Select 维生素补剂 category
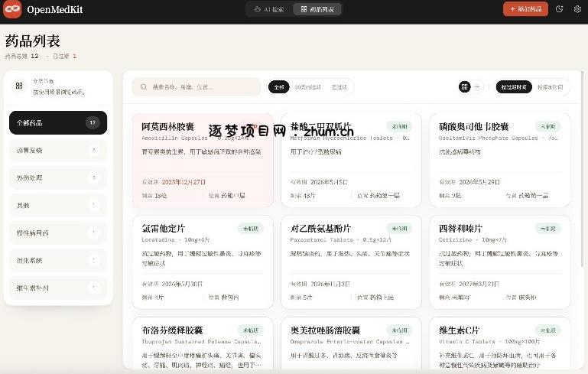The image size is (588, 374). point(58,288)
